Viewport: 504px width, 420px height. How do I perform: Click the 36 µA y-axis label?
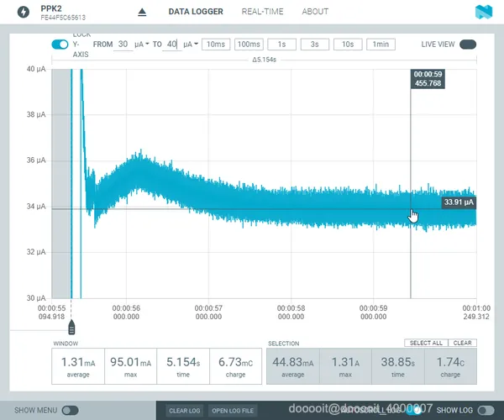click(36, 160)
